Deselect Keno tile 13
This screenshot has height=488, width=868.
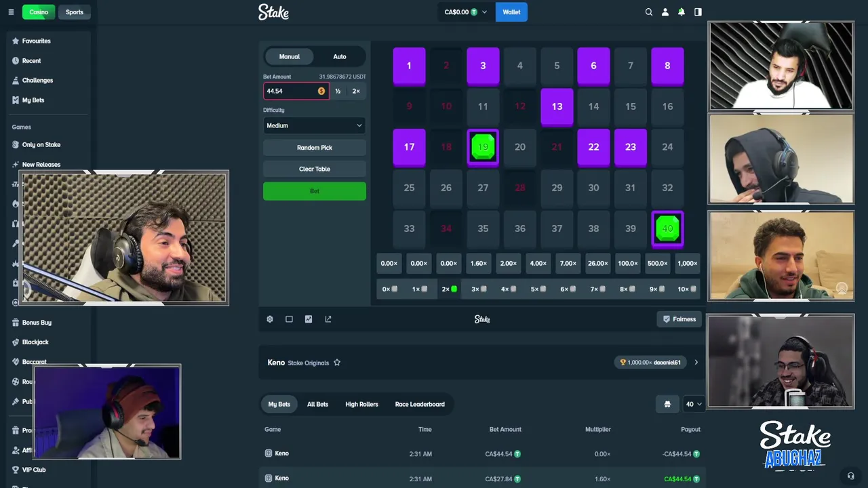coord(557,106)
